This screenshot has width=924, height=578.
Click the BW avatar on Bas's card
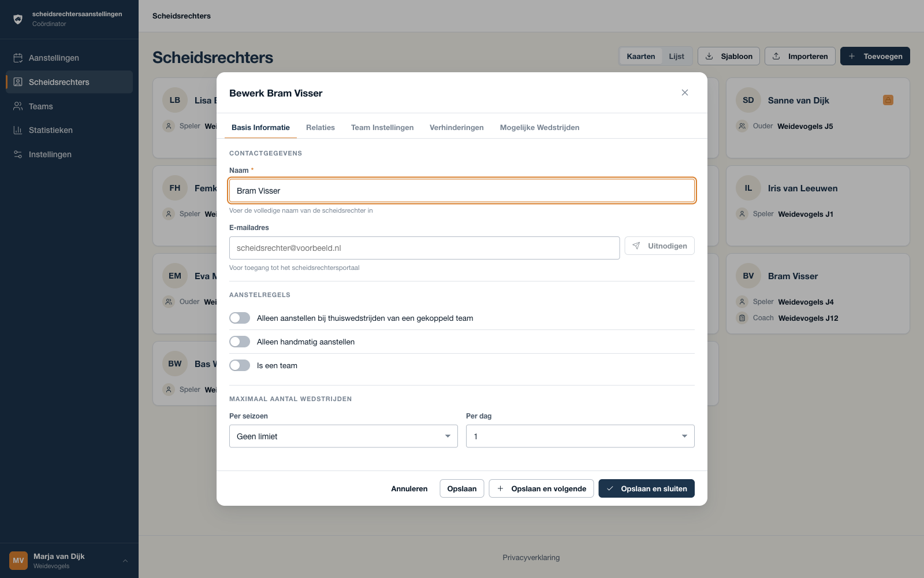(175, 364)
